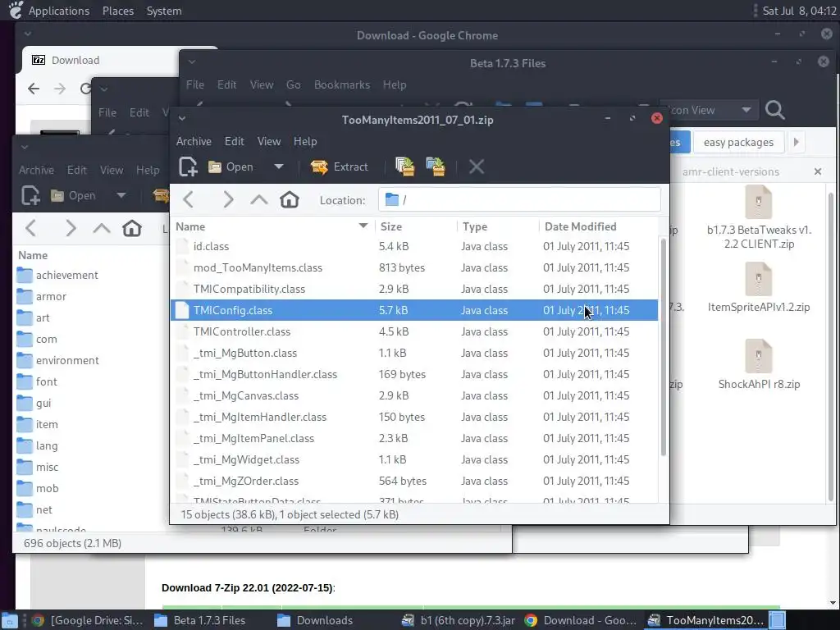Select id.class file
Image resolution: width=840 pixels, height=630 pixels.
[414, 246]
